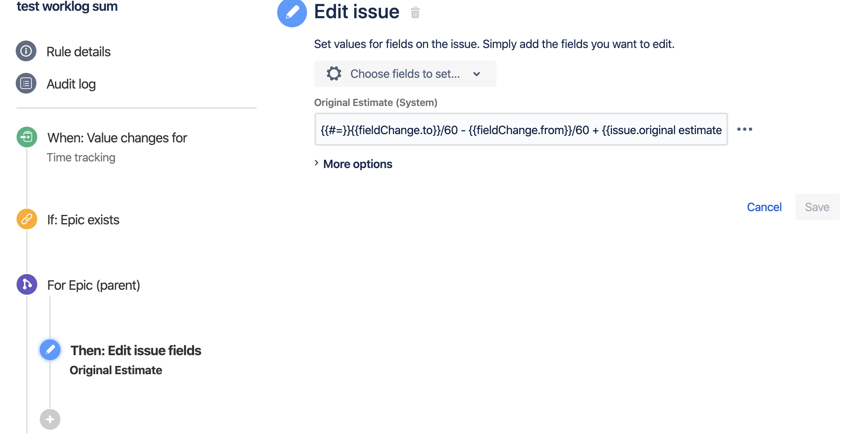Select the purple branch icon for Epic parent
Viewport: 868px width, 433px height.
(27, 284)
